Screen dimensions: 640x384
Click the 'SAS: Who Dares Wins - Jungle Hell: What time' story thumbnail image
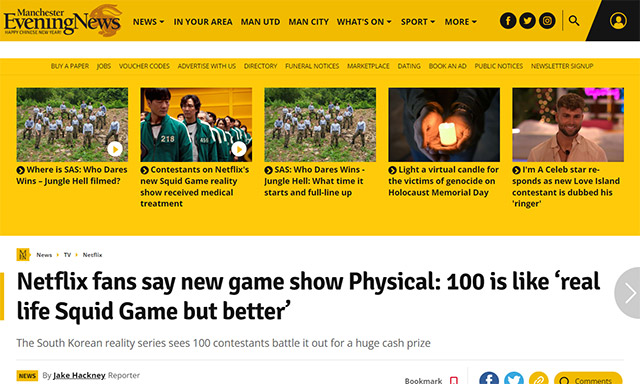pyautogui.click(x=320, y=124)
